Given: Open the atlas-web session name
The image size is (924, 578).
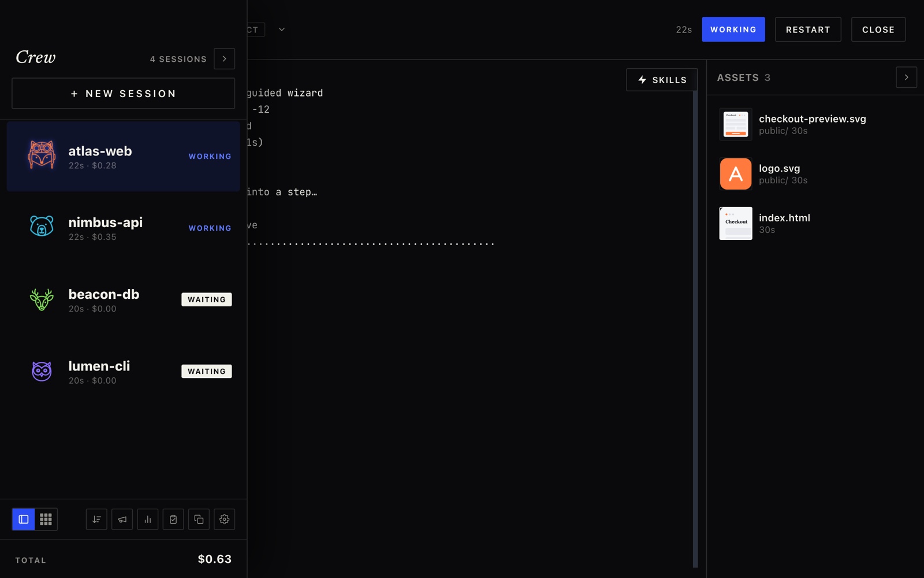Looking at the screenshot, I should [x=100, y=151].
